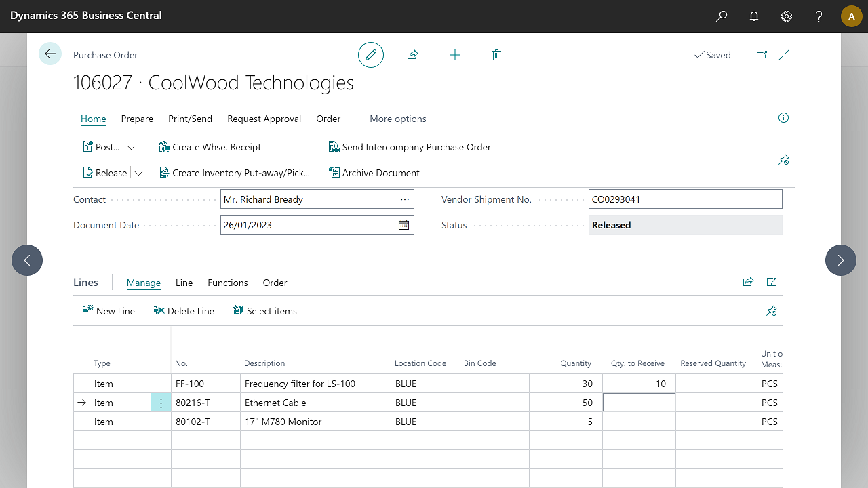Click Select items
This screenshot has width=868, height=488.
(268, 311)
